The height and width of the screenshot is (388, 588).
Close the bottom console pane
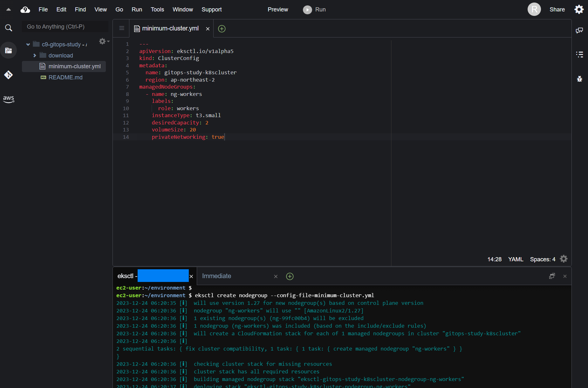(x=565, y=276)
